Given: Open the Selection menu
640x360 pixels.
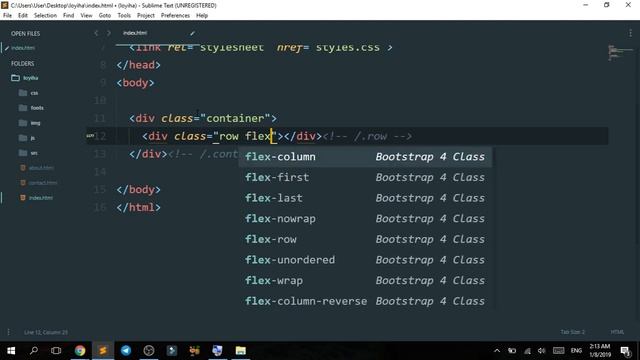Looking at the screenshot, I should tap(45, 16).
